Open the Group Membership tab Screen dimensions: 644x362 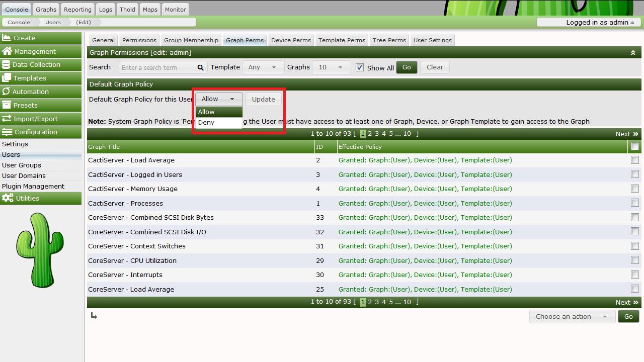click(x=191, y=40)
